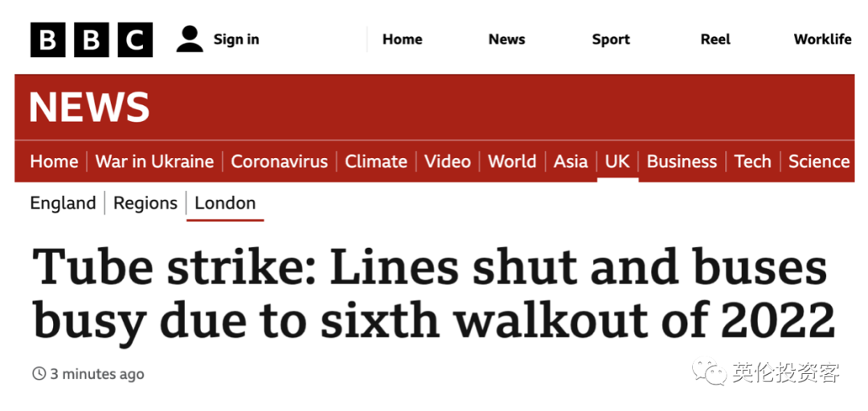868x411 pixels.
Task: Open Sport in top navigation
Action: pos(611,40)
